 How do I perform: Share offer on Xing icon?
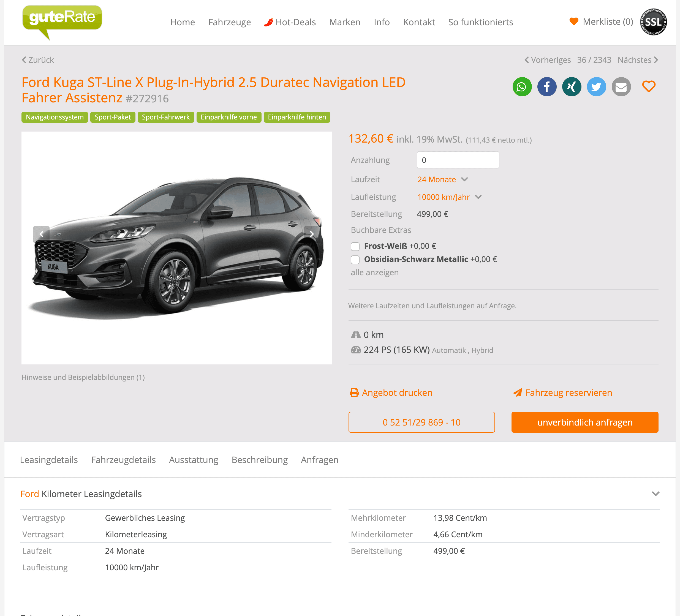click(571, 87)
